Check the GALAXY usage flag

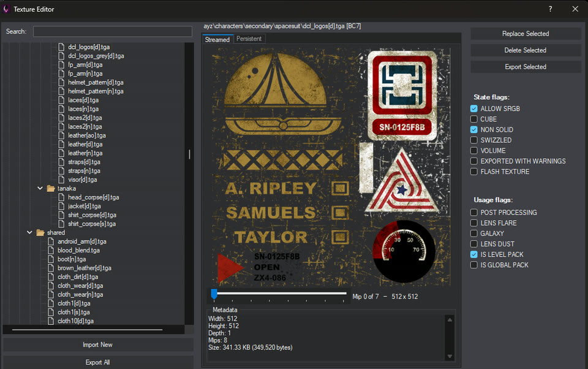click(x=474, y=234)
